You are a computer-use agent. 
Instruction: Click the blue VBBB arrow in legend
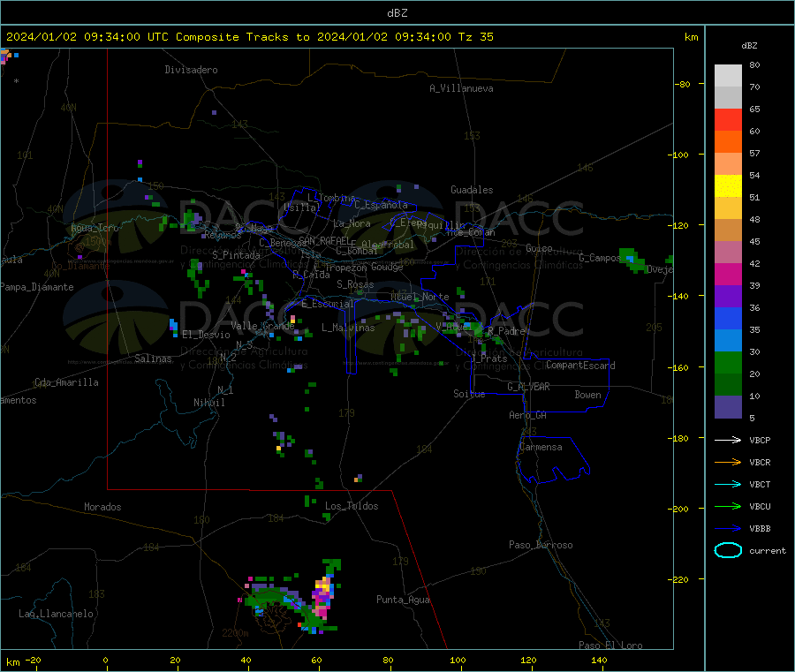point(728,529)
